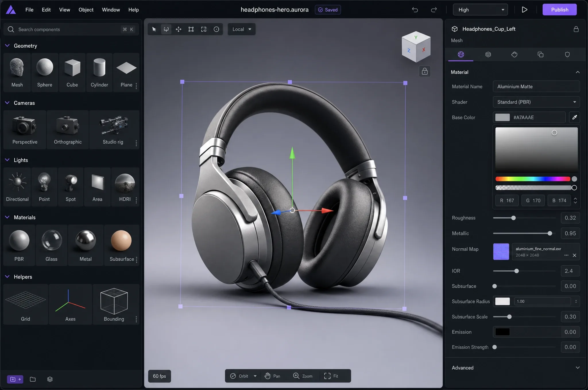Focus the Search components field
This screenshot has height=390, width=588.
pyautogui.click(x=71, y=29)
